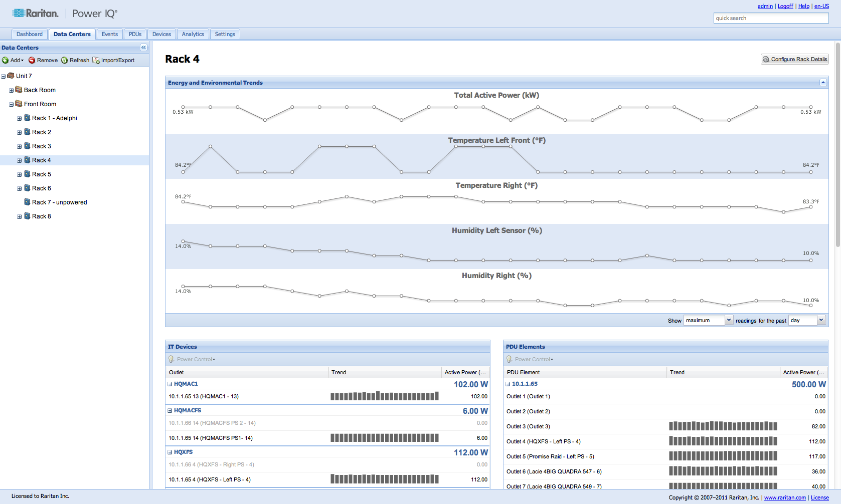The height and width of the screenshot is (504, 841).
Task: Click the 10.1.1.65 PDU link
Action: coord(525,384)
